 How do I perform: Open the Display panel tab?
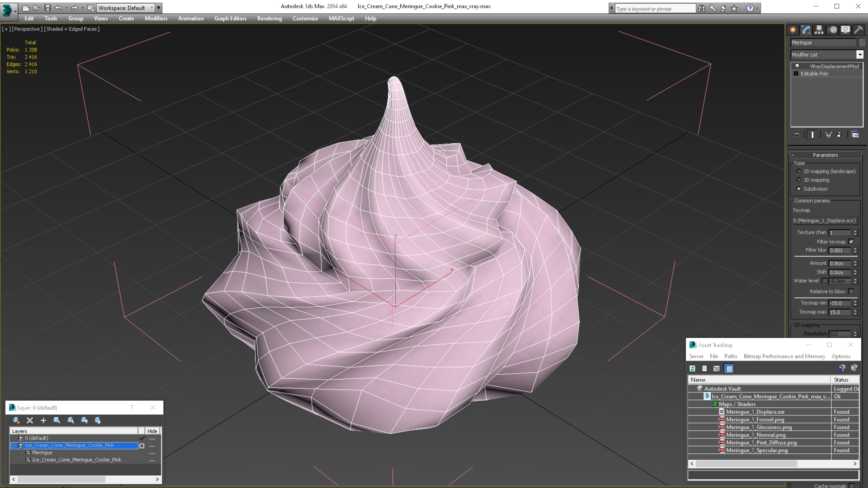[845, 30]
